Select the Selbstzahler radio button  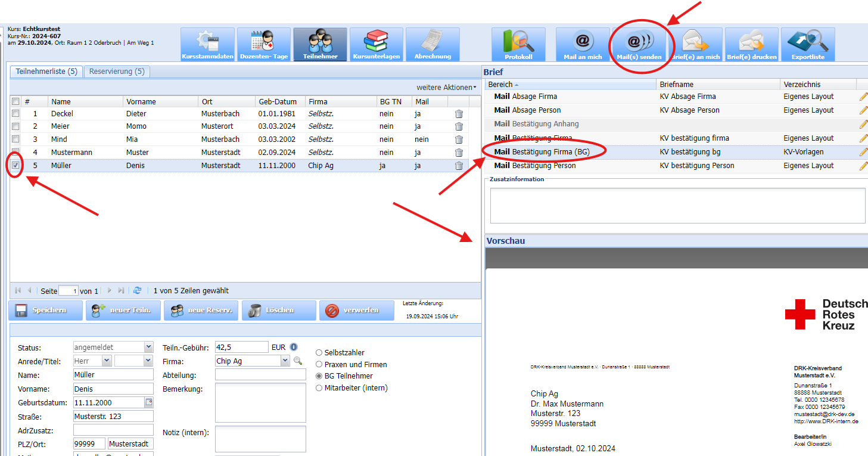pos(319,353)
